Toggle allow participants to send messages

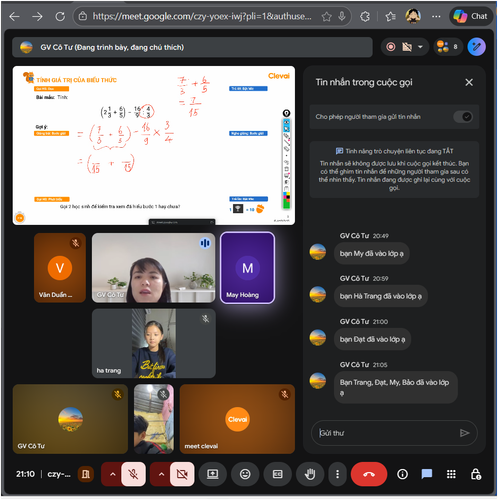(x=463, y=117)
